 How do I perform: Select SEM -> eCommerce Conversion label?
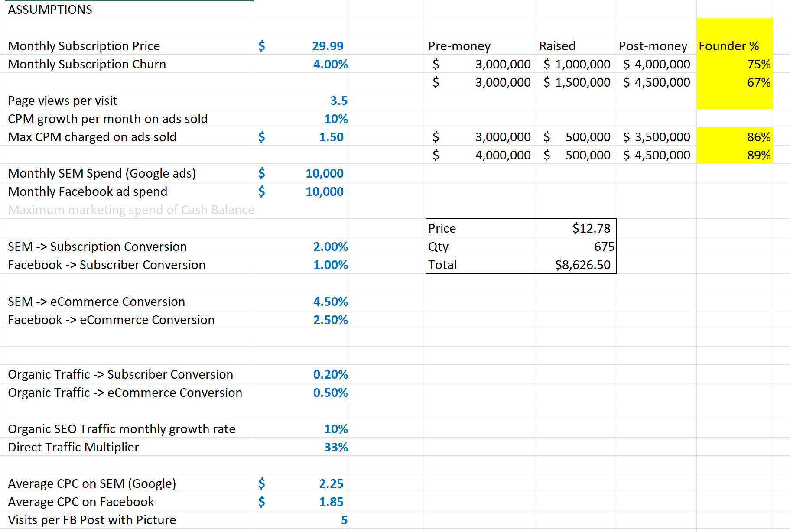128,301
